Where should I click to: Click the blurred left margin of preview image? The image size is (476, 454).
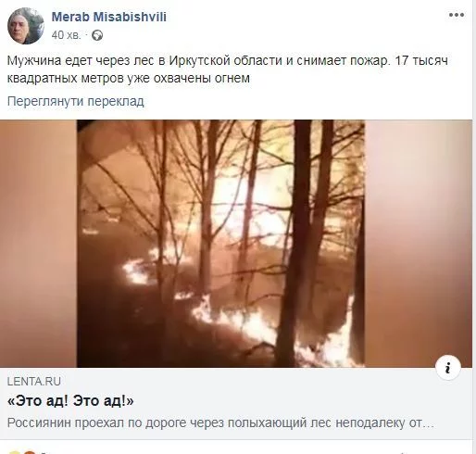click(x=38, y=244)
